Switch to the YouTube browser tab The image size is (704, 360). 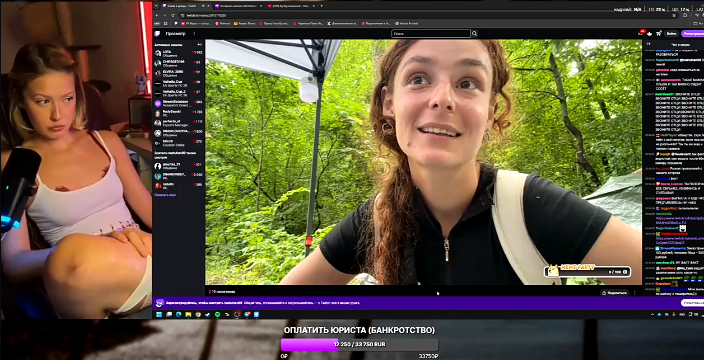point(290,6)
